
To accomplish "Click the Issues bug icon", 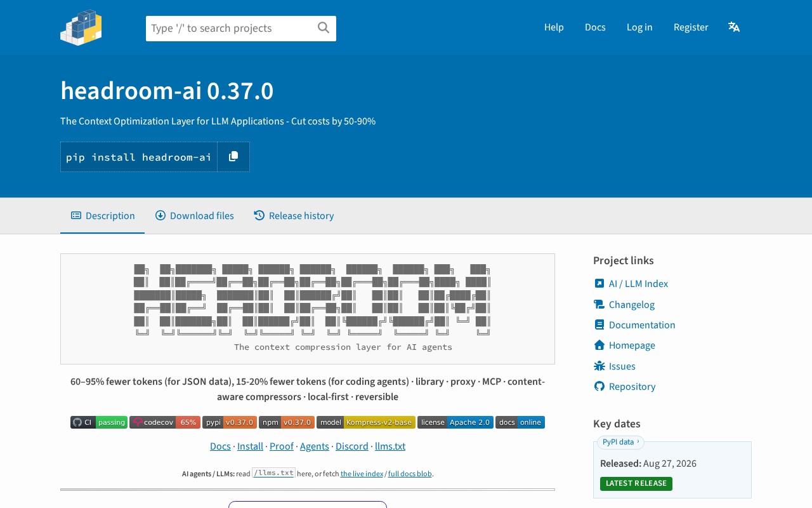I will (599, 366).
